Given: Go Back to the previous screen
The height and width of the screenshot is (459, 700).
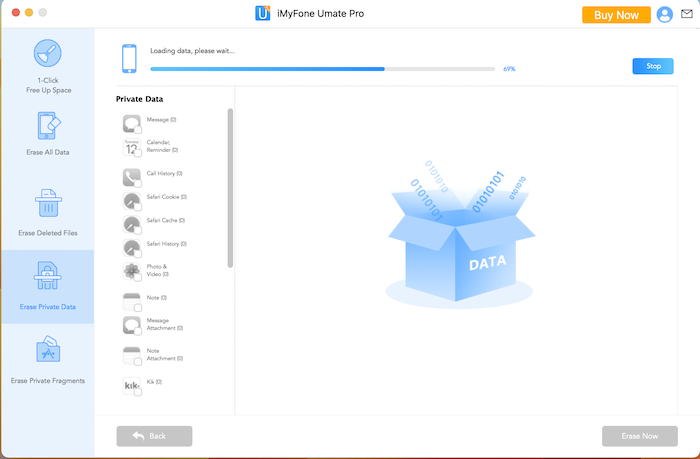Looking at the screenshot, I should click(154, 436).
